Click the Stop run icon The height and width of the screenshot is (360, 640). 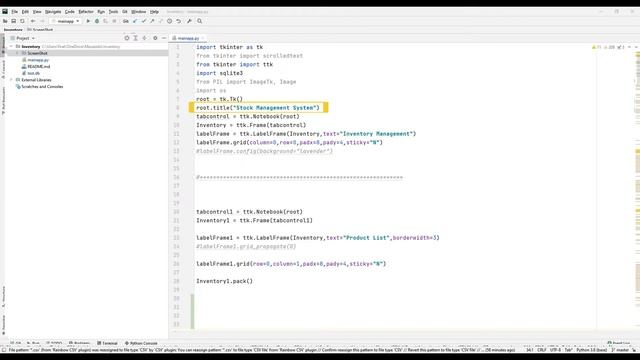pos(114,21)
